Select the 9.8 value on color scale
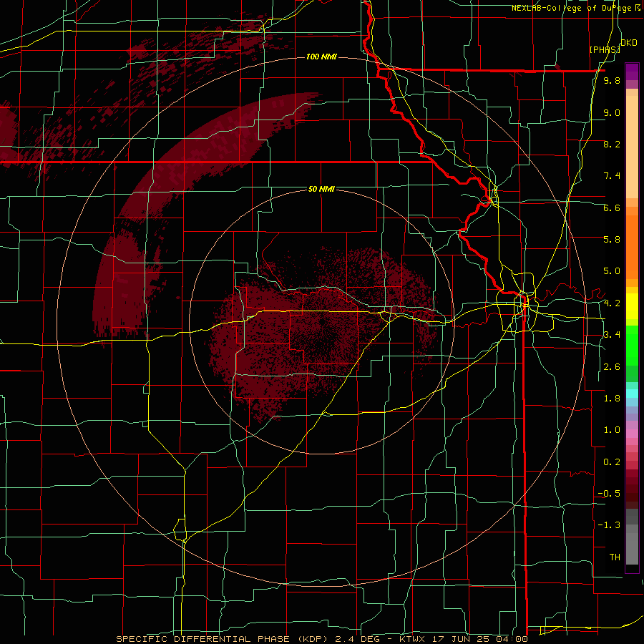644x644 pixels. tap(612, 81)
